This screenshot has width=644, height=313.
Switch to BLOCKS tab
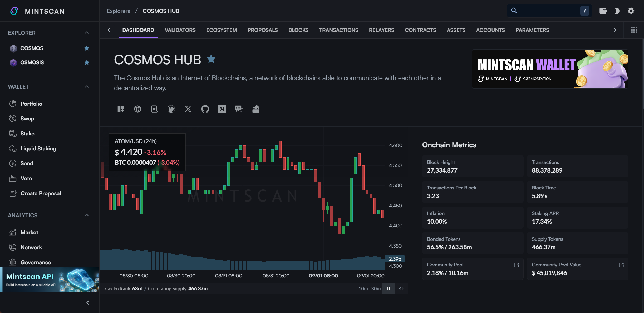pos(298,30)
